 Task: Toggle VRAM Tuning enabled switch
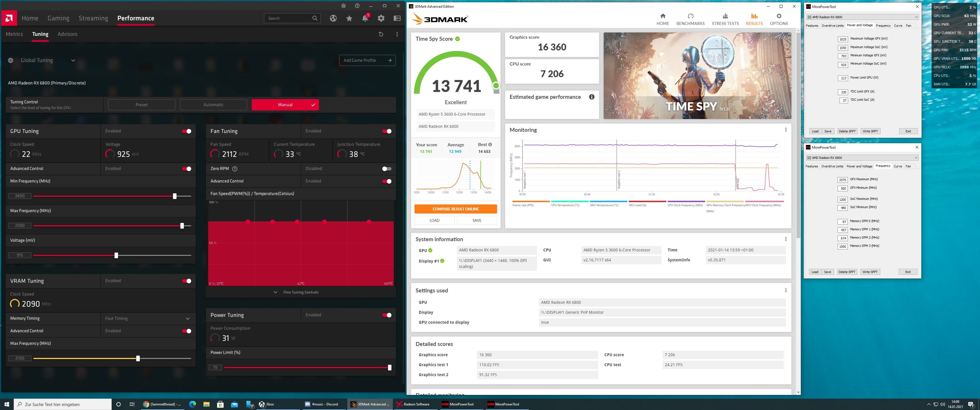tap(186, 281)
